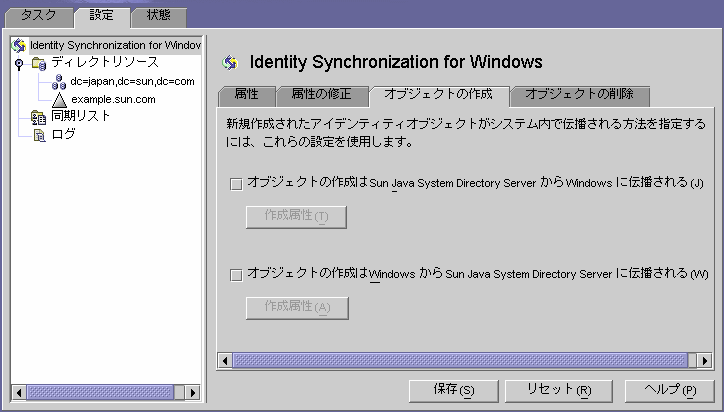Switch to the タスク tab
The image size is (724, 412).
(x=39, y=17)
